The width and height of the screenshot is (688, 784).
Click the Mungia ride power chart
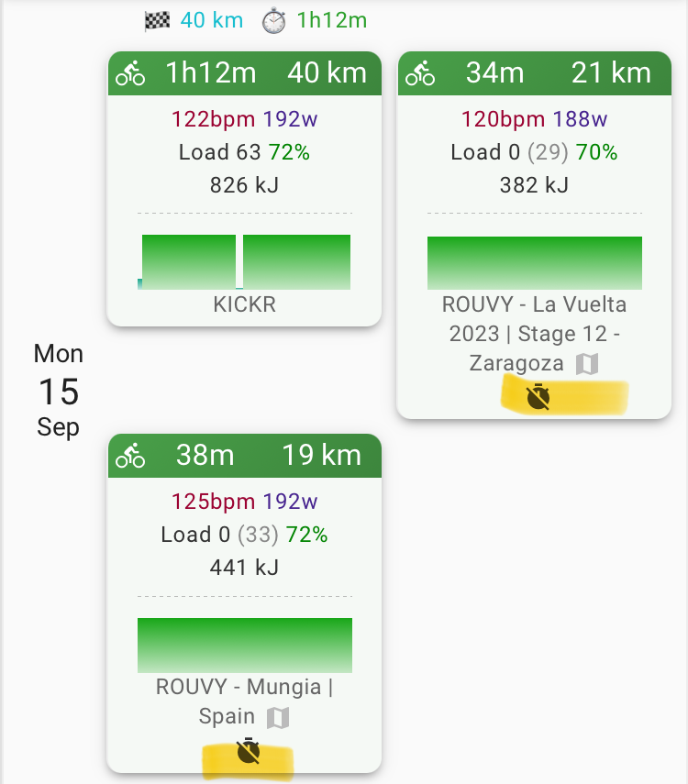coord(244,646)
